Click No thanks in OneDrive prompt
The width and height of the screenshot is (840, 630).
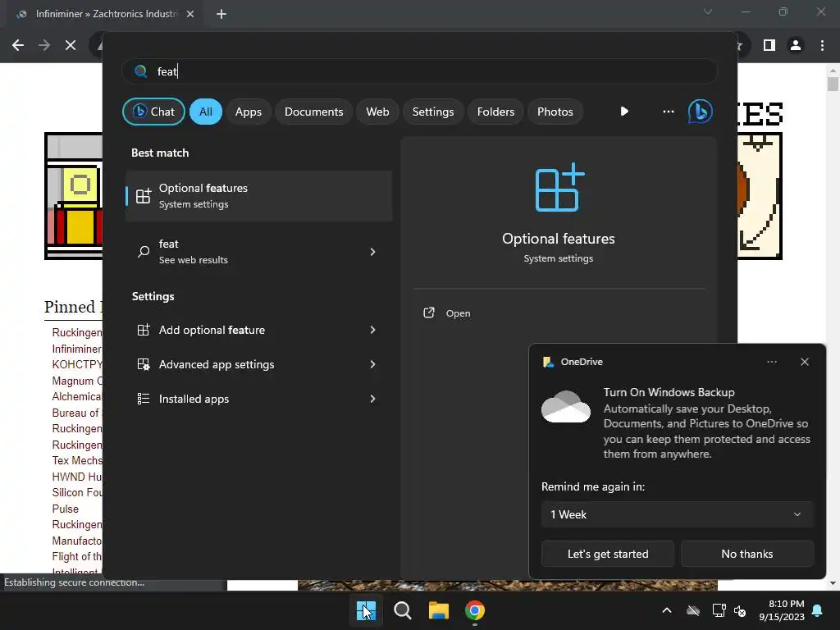tap(746, 554)
